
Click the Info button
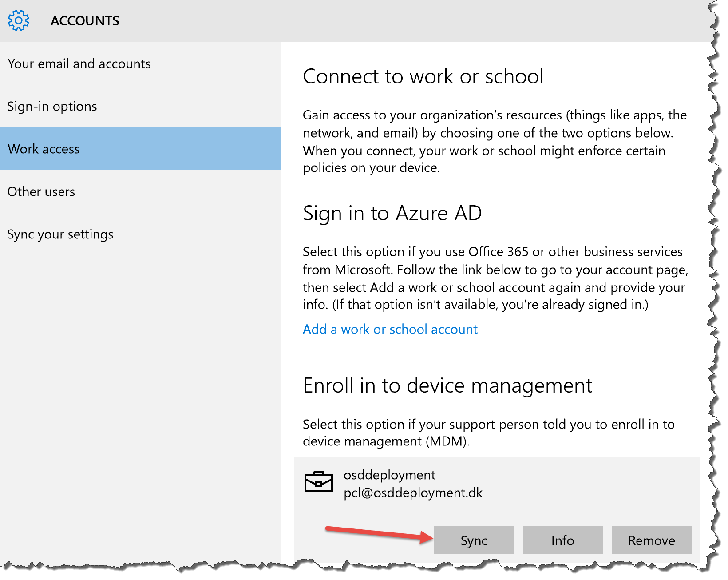[x=562, y=540]
